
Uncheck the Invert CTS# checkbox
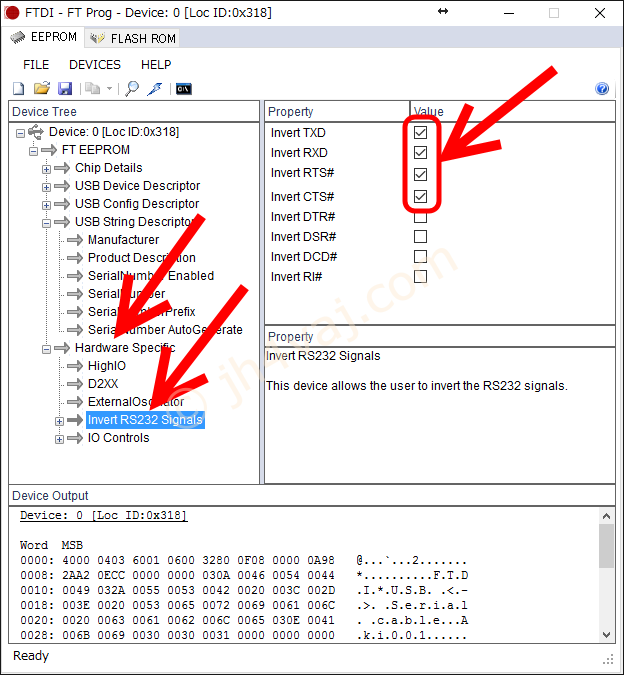tap(420, 196)
